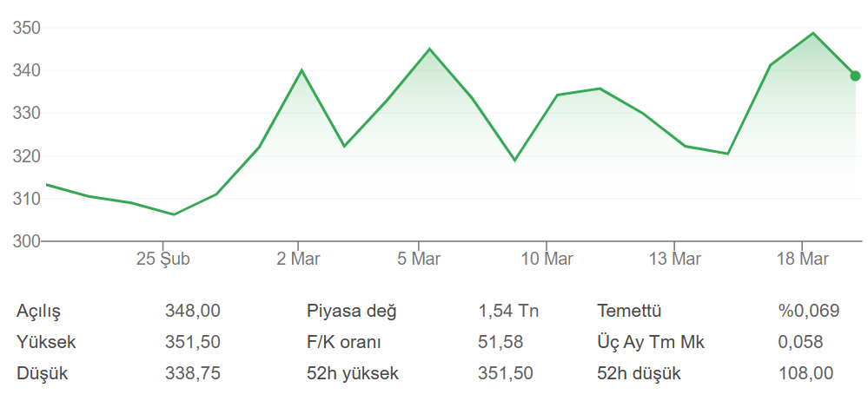Select the 10 Mar date marker
Image resolution: width=868 pixels, height=401 pixels.
[x=546, y=259]
